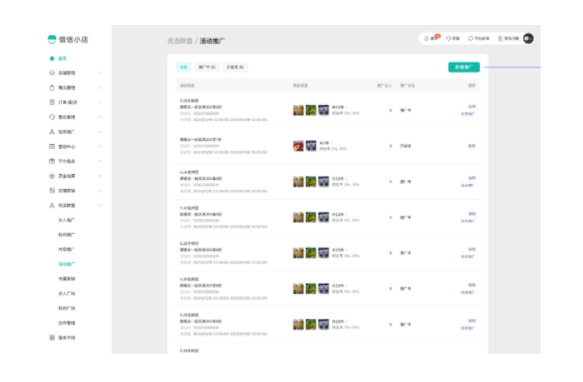Click the action link in the 已结束 row
The width and height of the screenshot is (583, 382).
[471, 146]
